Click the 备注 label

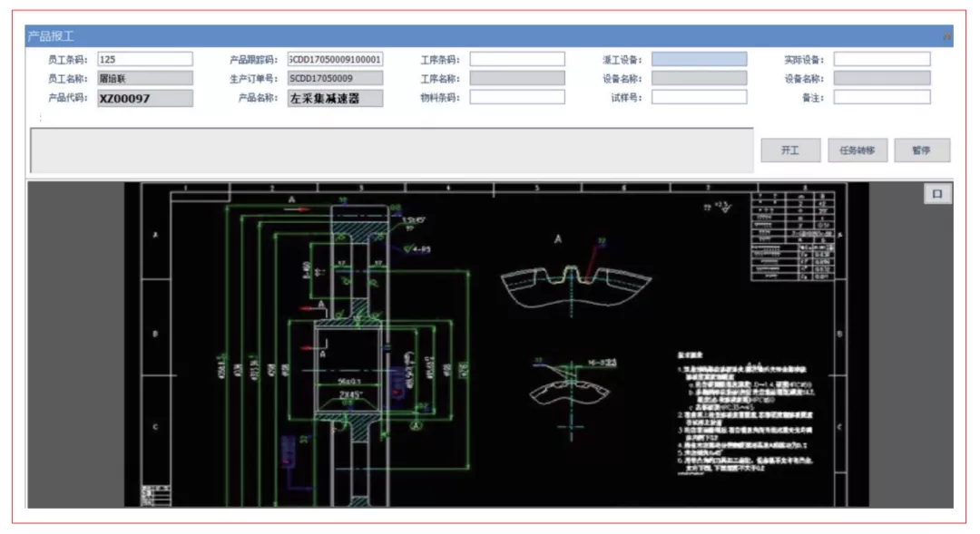[813, 97]
